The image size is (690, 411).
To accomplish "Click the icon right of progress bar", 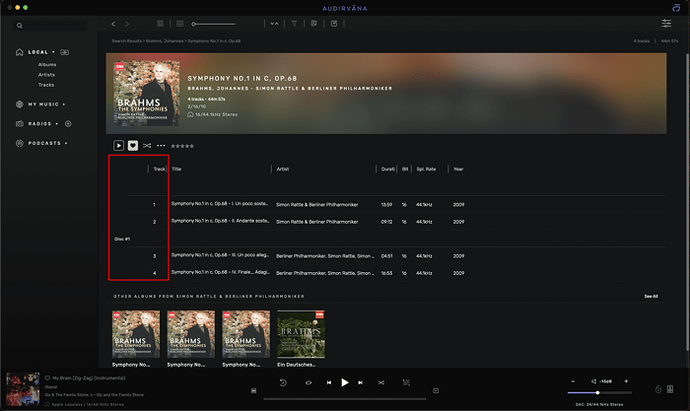I will click(436, 391).
